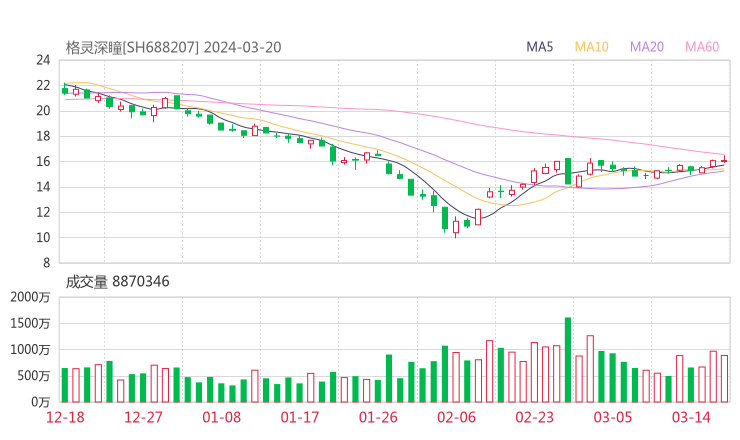Click the 01-08 date label
The width and height of the screenshot is (740, 440).
221,417
